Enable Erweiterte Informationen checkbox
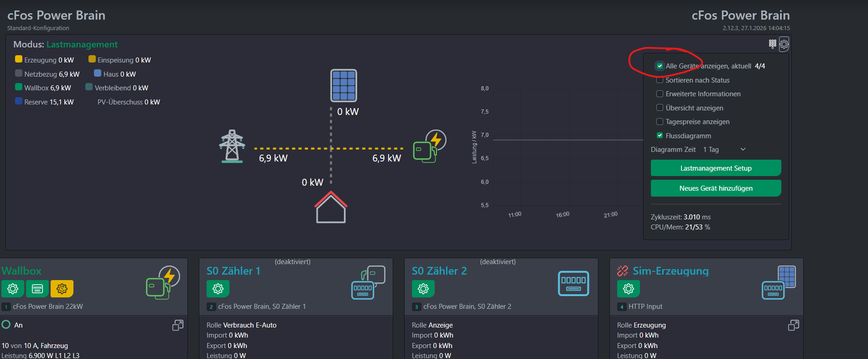The image size is (868, 359). point(660,94)
